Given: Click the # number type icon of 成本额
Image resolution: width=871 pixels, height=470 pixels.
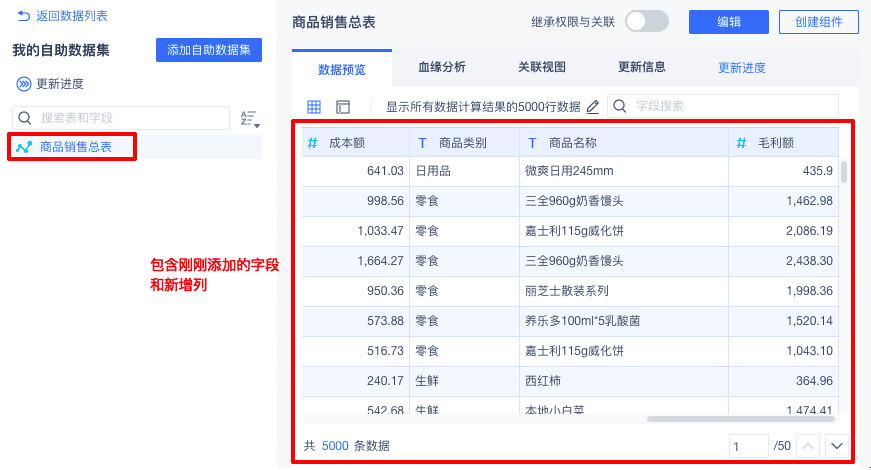Looking at the screenshot, I should tap(313, 143).
